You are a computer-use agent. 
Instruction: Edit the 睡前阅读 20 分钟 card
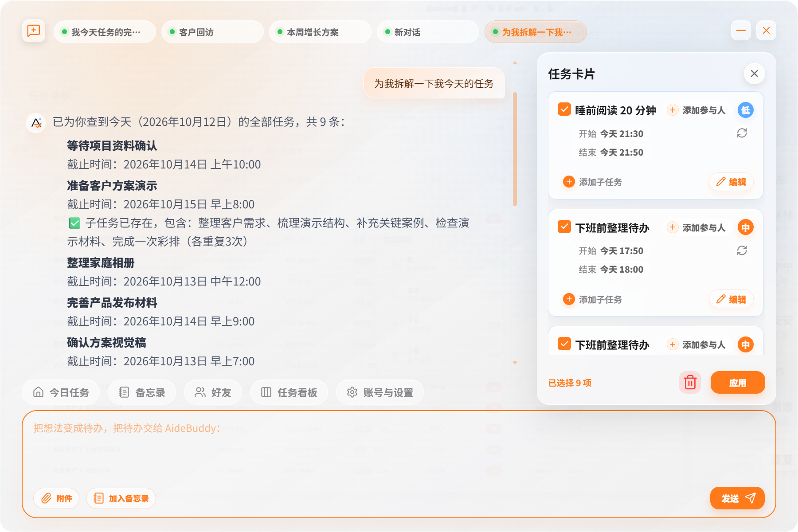731,182
